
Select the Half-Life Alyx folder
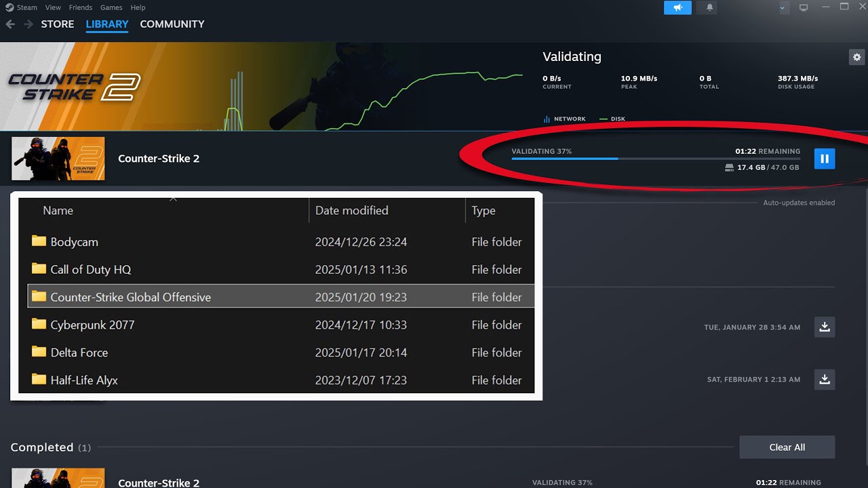click(281, 380)
